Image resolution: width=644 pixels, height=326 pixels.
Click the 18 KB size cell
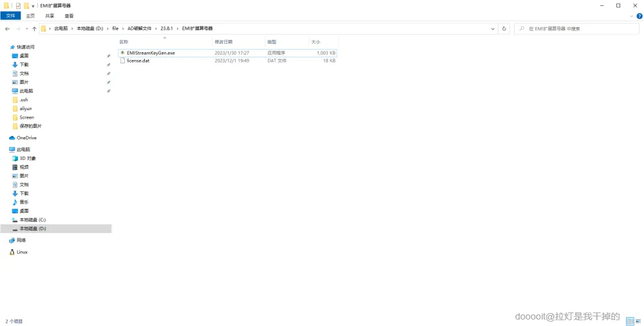(329, 61)
